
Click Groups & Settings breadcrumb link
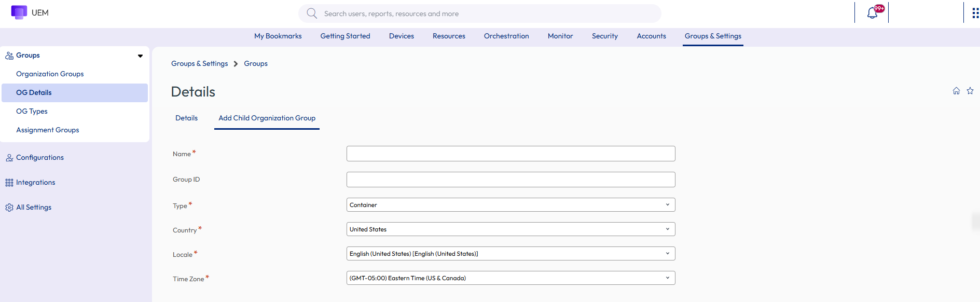click(200, 64)
